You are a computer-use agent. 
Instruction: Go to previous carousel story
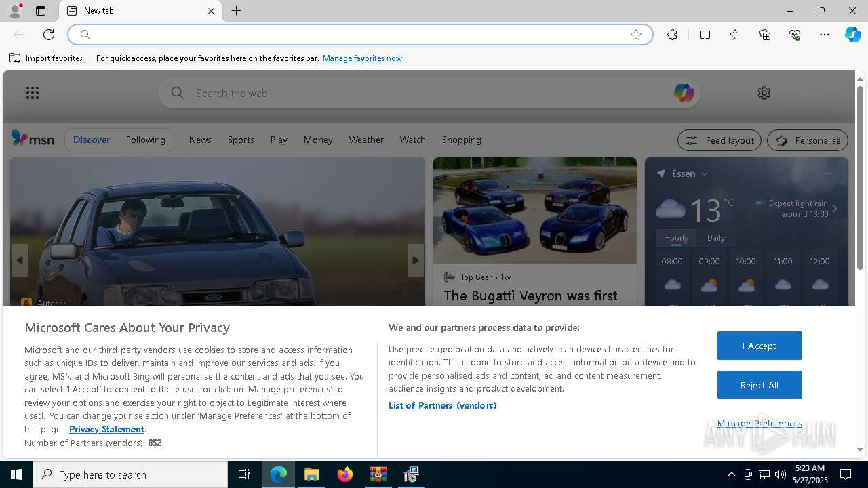20,260
